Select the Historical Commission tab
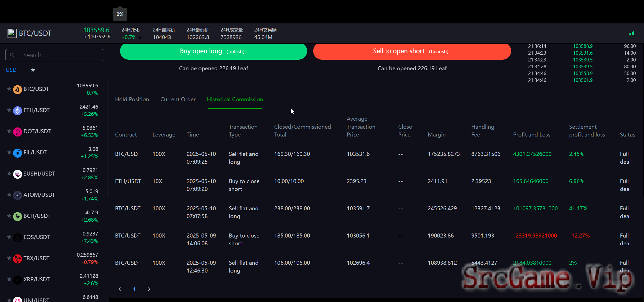 235,99
